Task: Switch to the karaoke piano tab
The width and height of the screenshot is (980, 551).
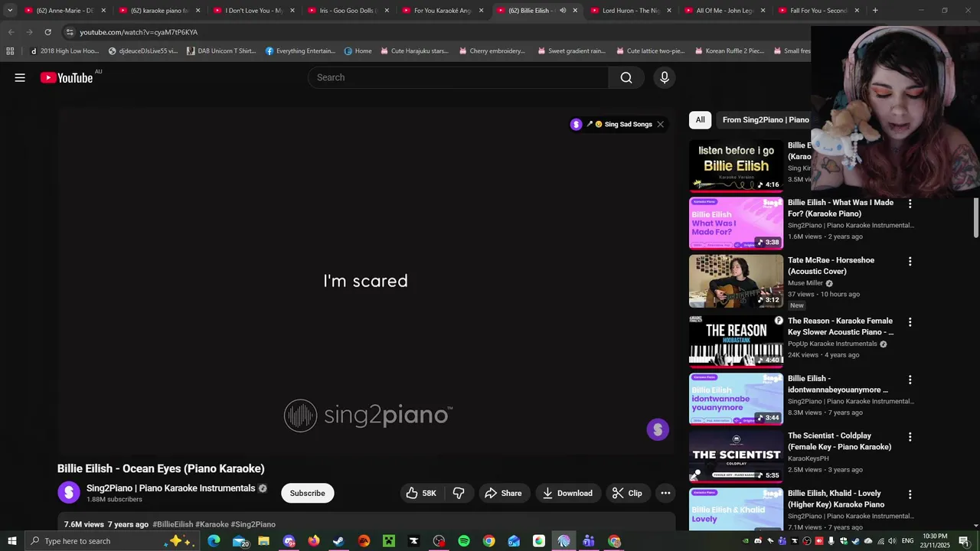Action: coord(158,11)
